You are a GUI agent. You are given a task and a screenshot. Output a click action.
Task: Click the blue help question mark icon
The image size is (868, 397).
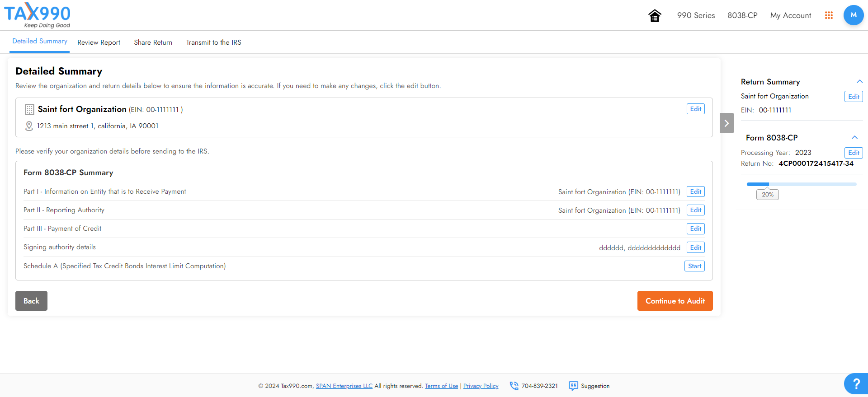856,384
